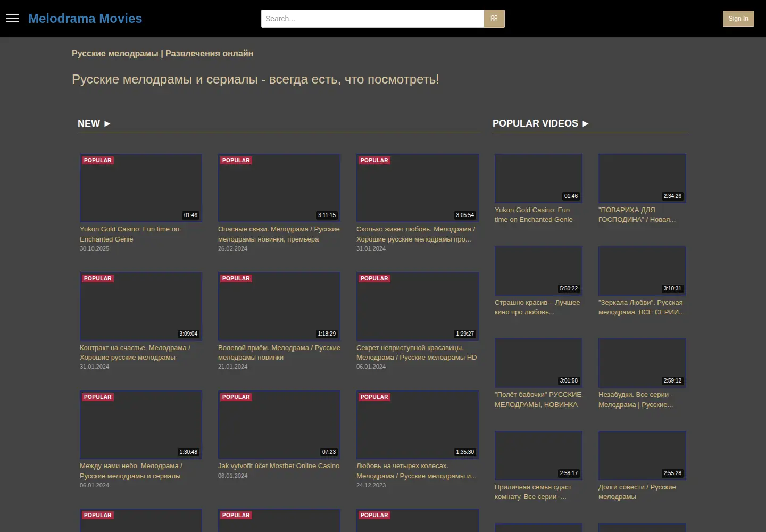Click the Незабудки. Все серии title
This screenshot has height=532, width=766.
[x=636, y=400]
